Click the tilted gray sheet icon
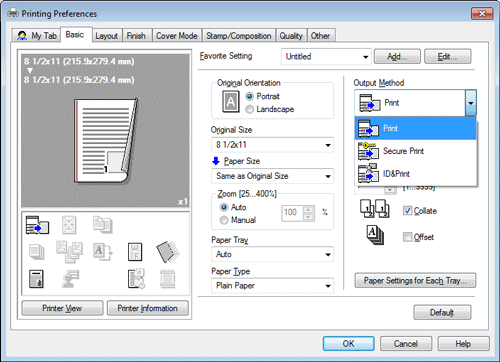Screen dimensions: 500x362 [168, 252]
